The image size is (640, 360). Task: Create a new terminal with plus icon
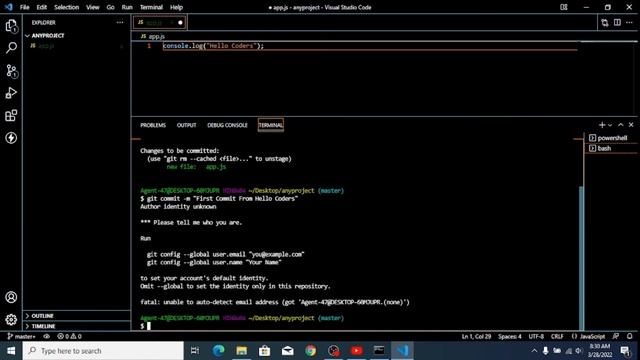pyautogui.click(x=602, y=125)
